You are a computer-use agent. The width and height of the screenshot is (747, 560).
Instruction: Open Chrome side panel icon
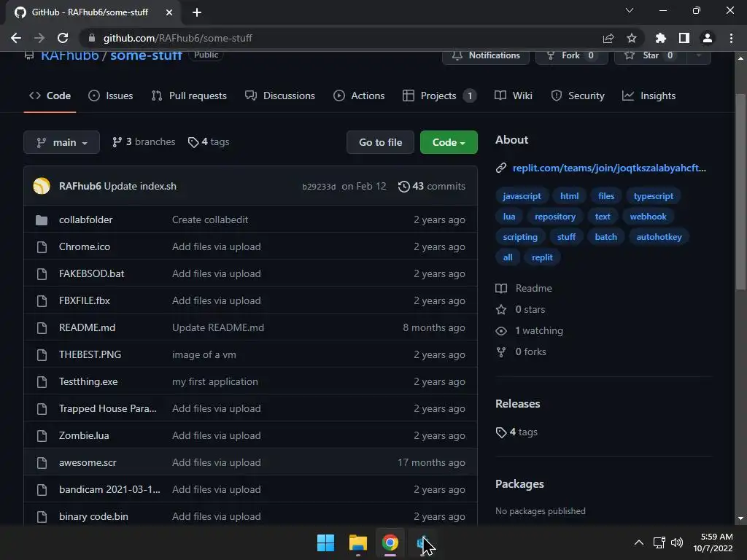tap(684, 38)
